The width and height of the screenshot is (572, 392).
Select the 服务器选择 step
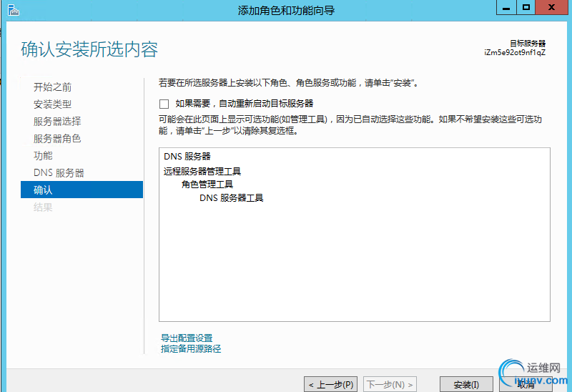click(57, 121)
